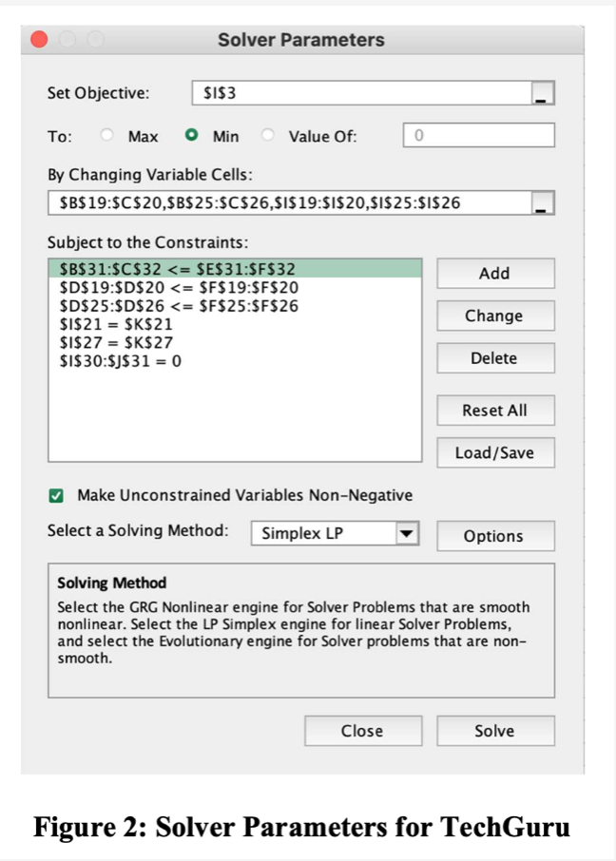Open the range selector for Set Objective
This screenshot has width=616, height=861.
pyautogui.click(x=545, y=92)
